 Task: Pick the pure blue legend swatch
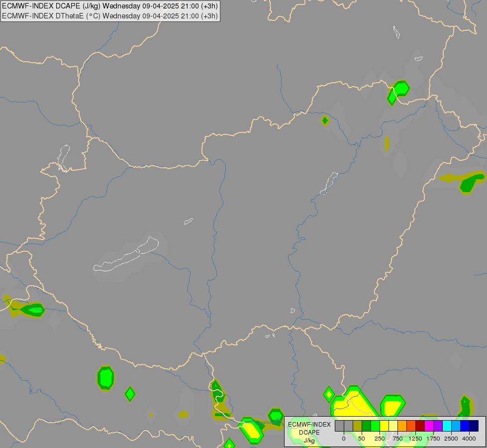465,426
